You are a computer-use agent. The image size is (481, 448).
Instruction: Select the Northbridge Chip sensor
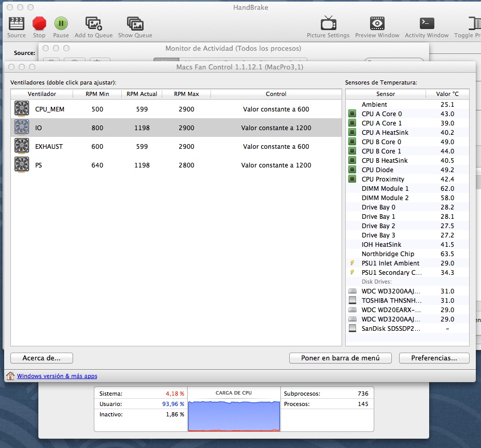click(407, 254)
